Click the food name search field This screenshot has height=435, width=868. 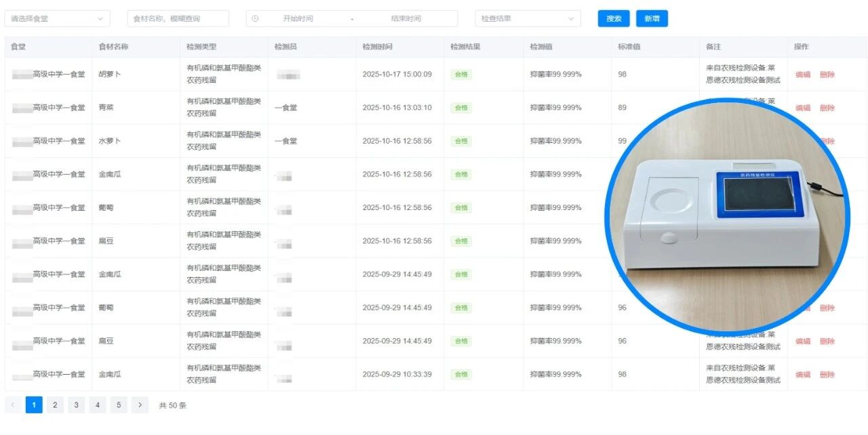[178, 19]
